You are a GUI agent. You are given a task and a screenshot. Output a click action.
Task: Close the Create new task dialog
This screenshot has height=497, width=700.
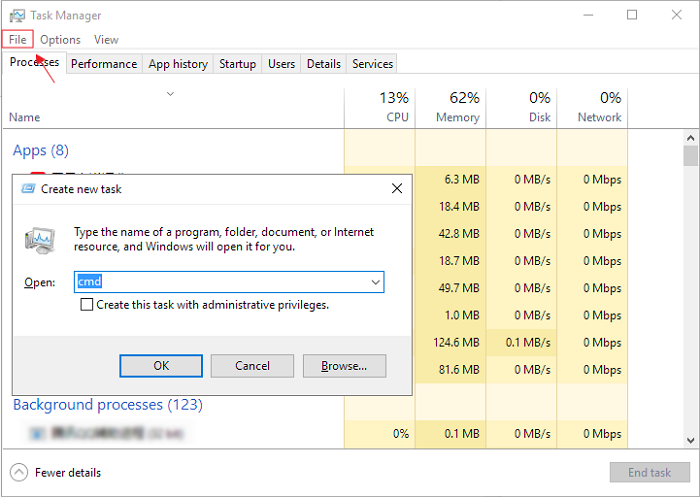(397, 188)
